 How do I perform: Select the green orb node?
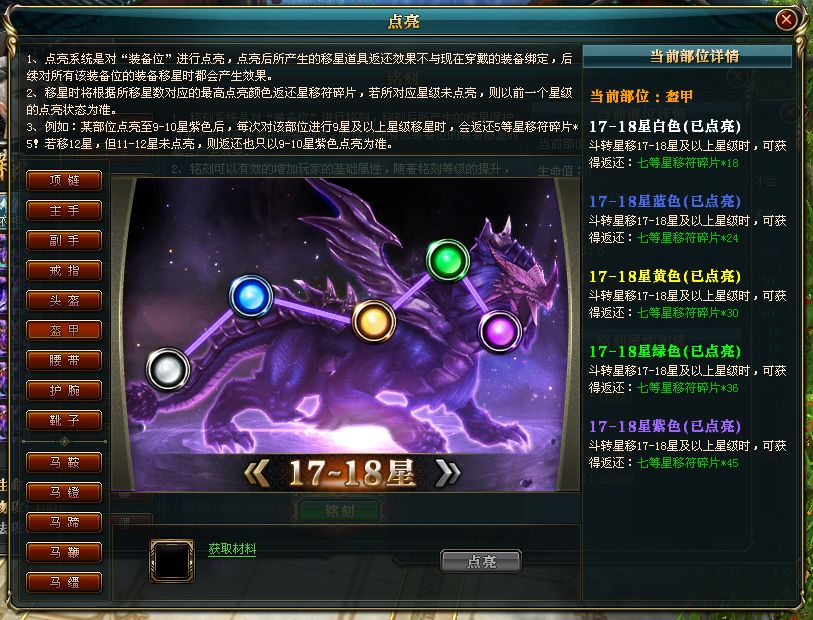pos(448,261)
